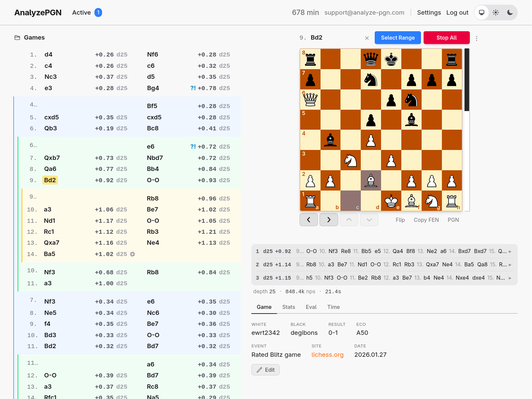Open the Games folder icon

pyautogui.click(x=17, y=38)
